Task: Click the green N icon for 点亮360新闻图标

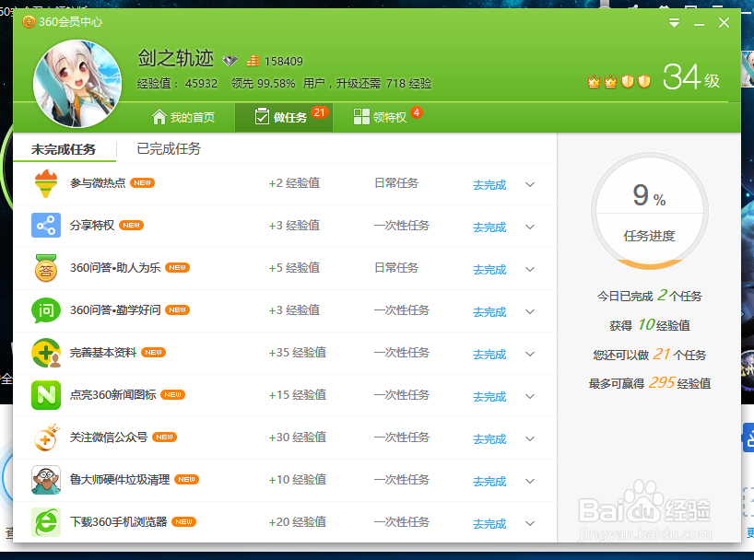Action: pos(46,394)
